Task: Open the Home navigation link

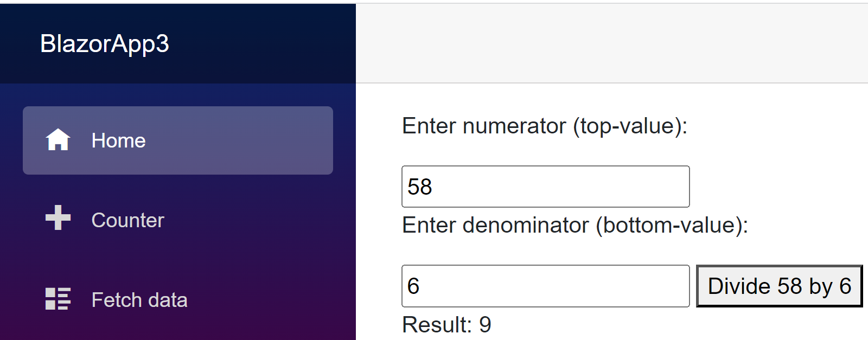Action: 118,140
